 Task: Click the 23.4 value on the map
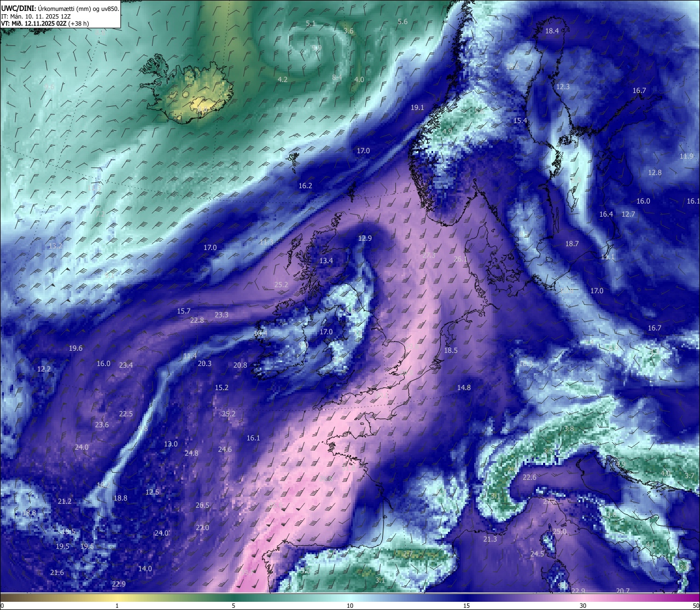pos(126,365)
